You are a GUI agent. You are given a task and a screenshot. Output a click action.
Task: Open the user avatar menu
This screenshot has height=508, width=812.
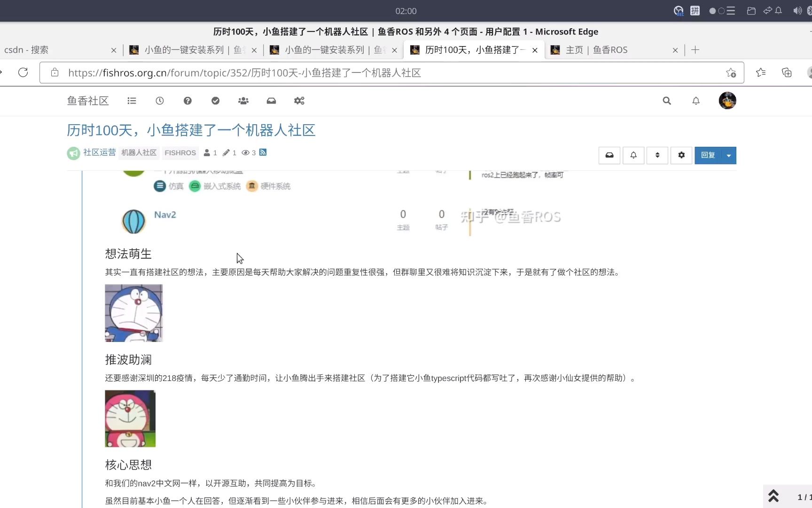(x=727, y=101)
